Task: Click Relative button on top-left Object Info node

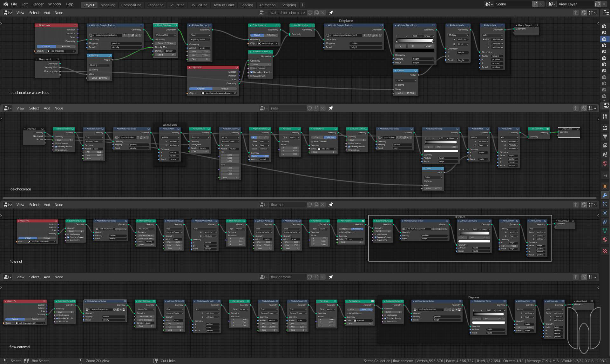Action: click(x=66, y=46)
